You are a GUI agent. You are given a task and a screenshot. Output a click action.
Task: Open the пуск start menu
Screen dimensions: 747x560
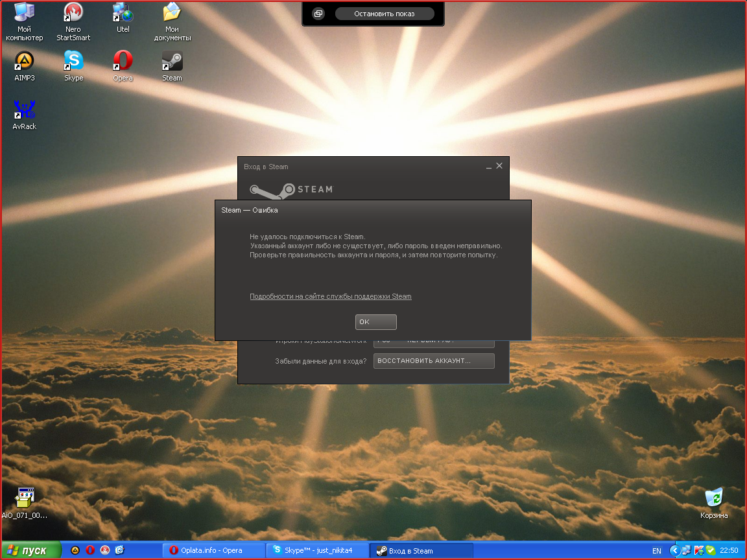click(x=31, y=550)
